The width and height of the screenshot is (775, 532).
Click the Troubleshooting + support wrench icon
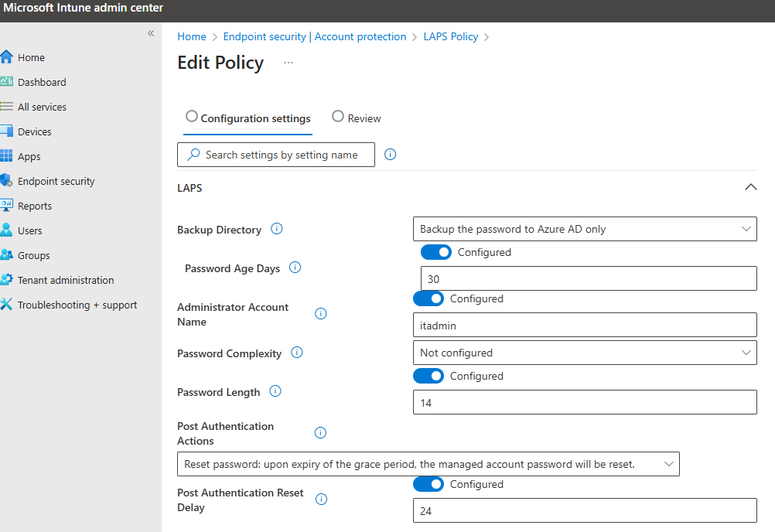7,305
